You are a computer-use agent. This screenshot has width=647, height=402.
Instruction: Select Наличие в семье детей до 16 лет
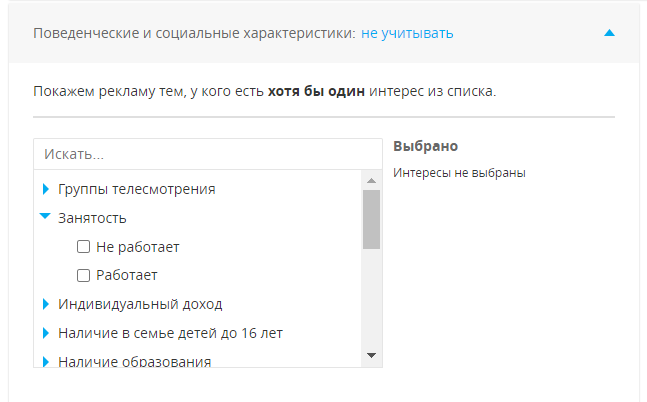(x=170, y=333)
